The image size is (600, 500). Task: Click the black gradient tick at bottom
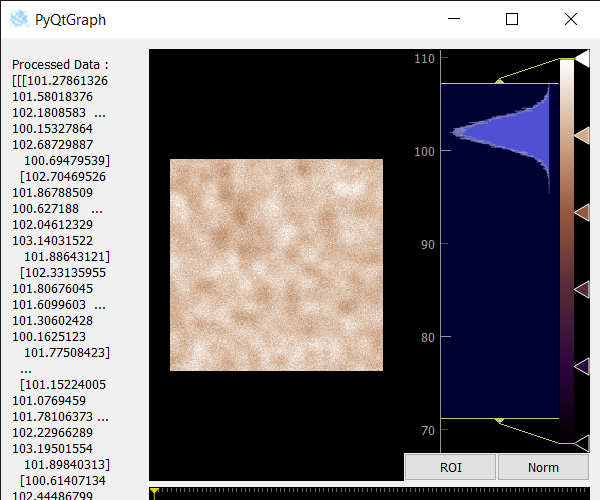582,442
